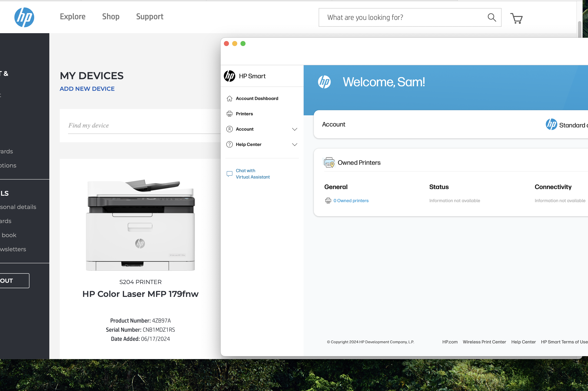Click the small printer icon beside 0 Owned printers

tap(328, 200)
